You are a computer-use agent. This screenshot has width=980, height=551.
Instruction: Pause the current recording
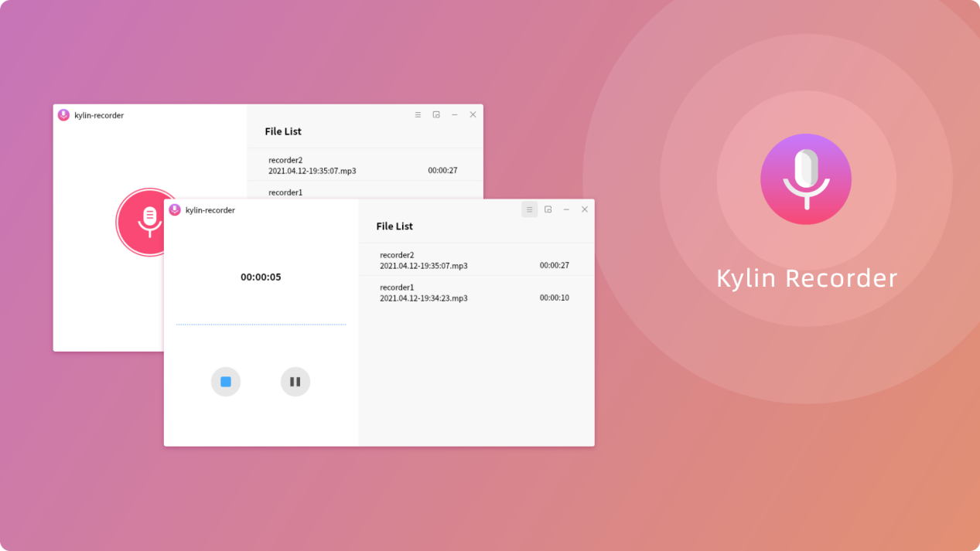(x=295, y=381)
